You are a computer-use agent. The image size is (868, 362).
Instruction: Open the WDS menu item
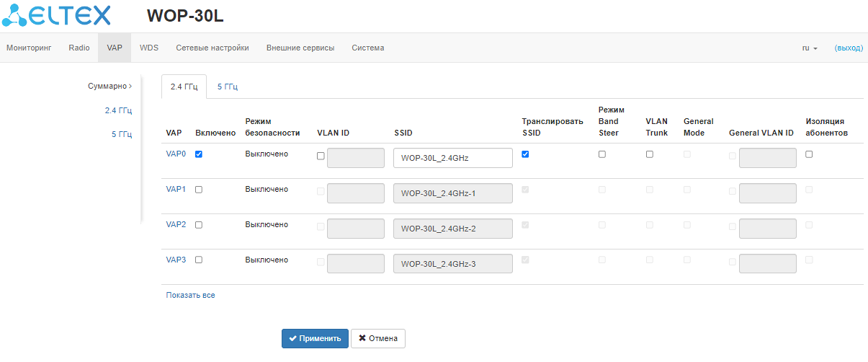click(149, 48)
